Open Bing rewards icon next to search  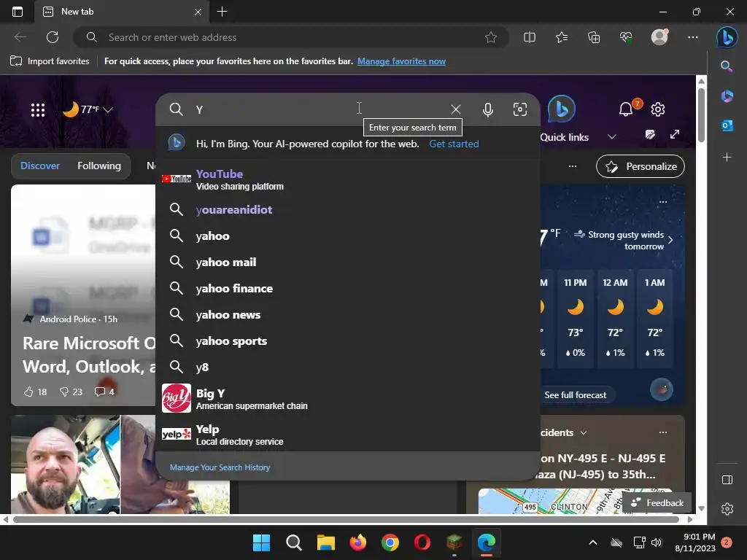coord(562,109)
